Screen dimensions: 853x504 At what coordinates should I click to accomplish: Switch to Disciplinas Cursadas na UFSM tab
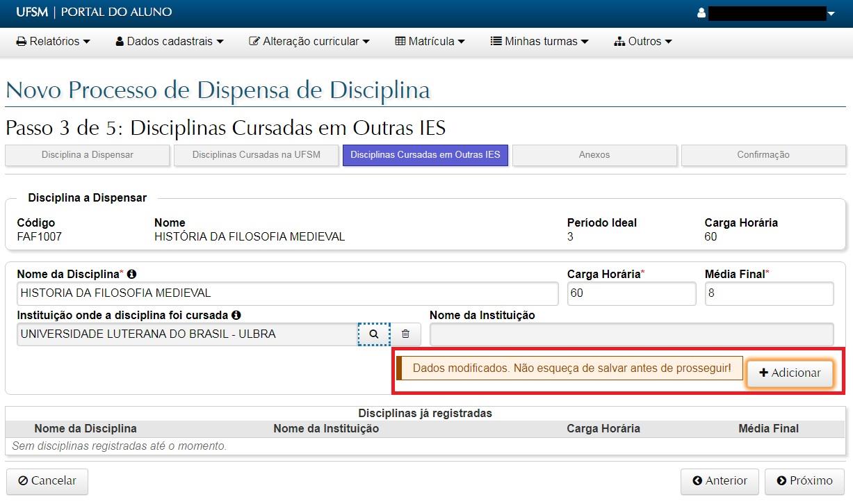[256, 155]
